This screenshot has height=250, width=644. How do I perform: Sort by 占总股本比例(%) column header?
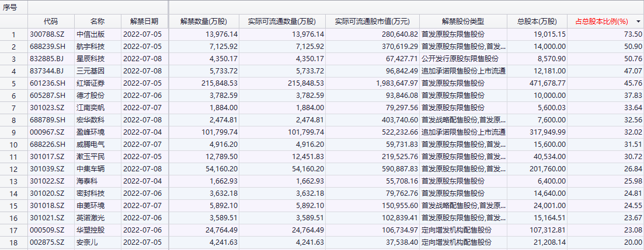[602, 22]
